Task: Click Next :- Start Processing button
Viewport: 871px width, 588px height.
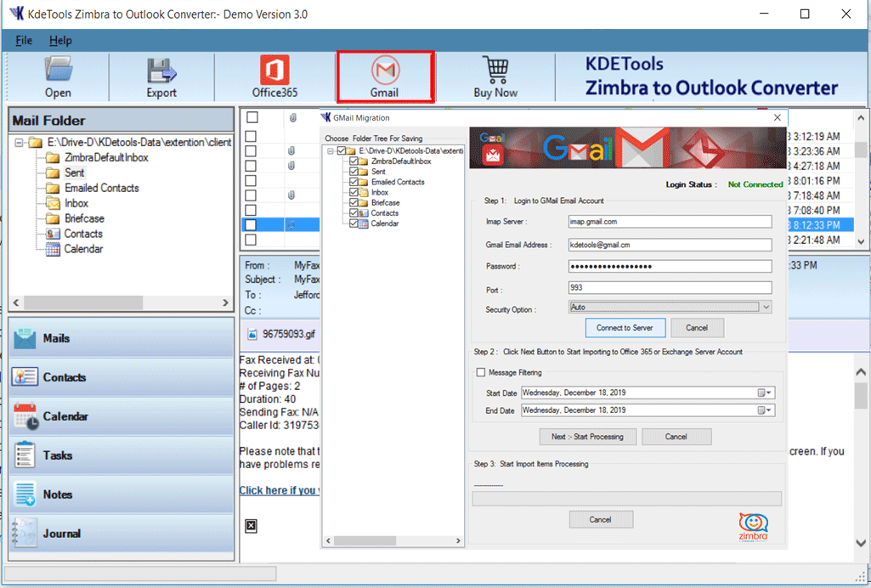Action: pyautogui.click(x=587, y=437)
